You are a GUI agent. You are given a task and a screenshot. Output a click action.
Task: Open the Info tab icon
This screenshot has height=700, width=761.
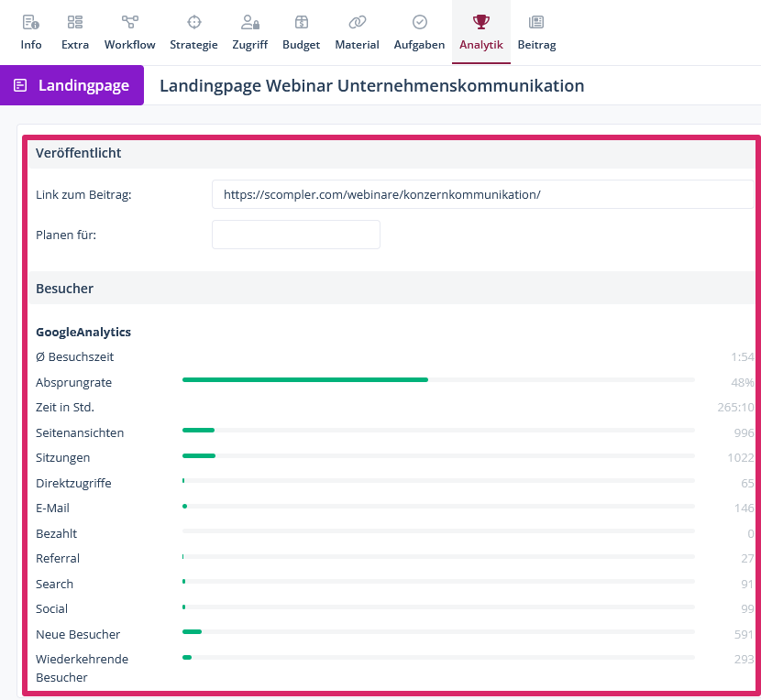31,23
